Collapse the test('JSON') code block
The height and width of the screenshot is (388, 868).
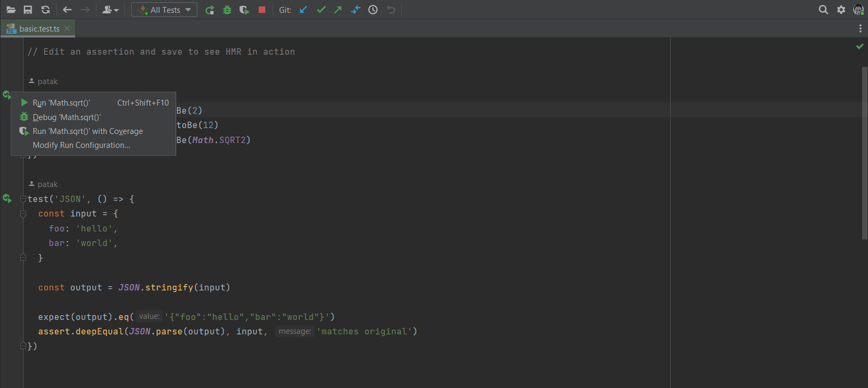click(x=23, y=199)
